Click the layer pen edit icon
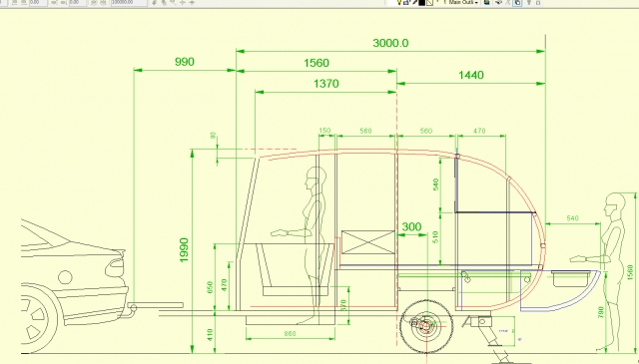 415,2
